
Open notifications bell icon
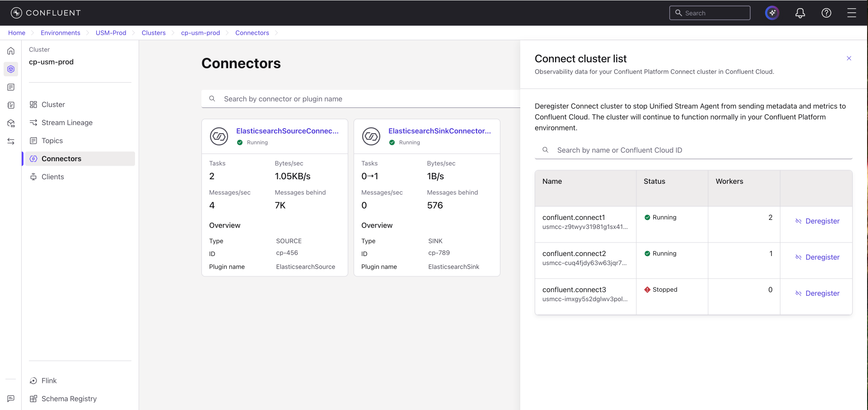click(800, 13)
